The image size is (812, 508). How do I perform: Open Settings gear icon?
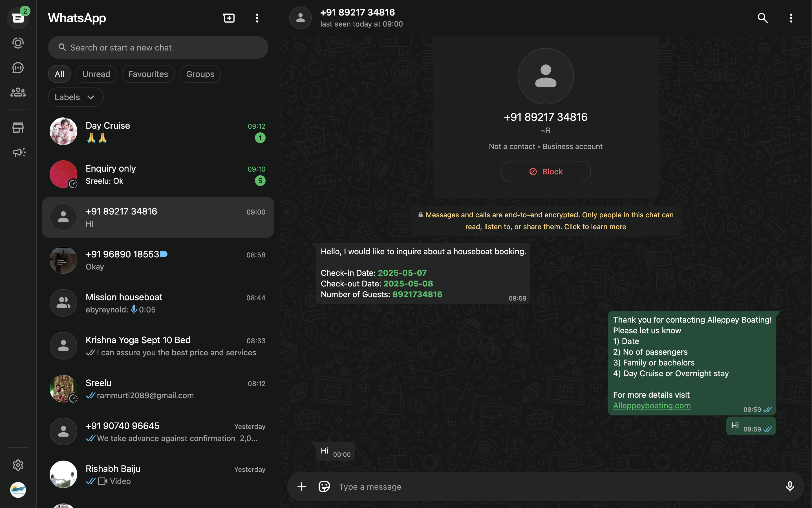18,465
